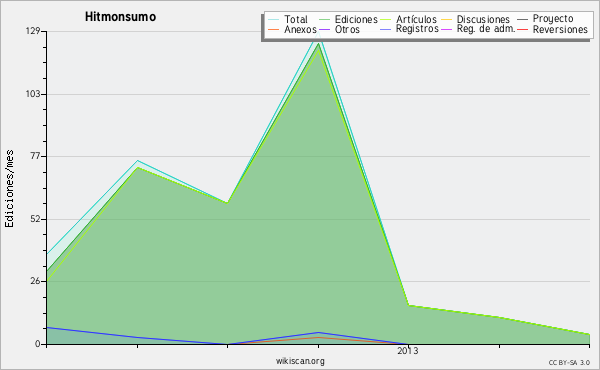Screen dimensions: 600x370
Task: Click the 26 y-axis value
Action: point(35,281)
